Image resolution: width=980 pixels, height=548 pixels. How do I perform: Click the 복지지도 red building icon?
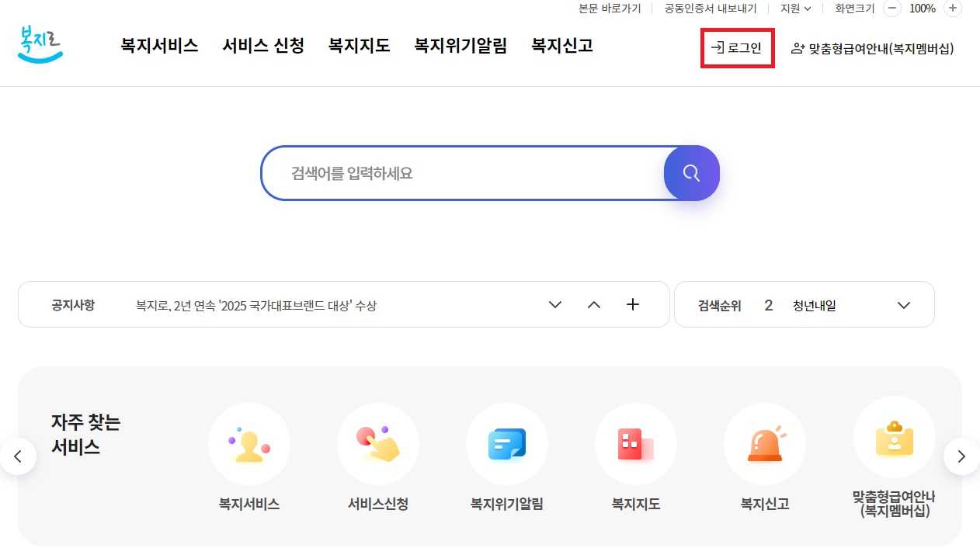[636, 443]
